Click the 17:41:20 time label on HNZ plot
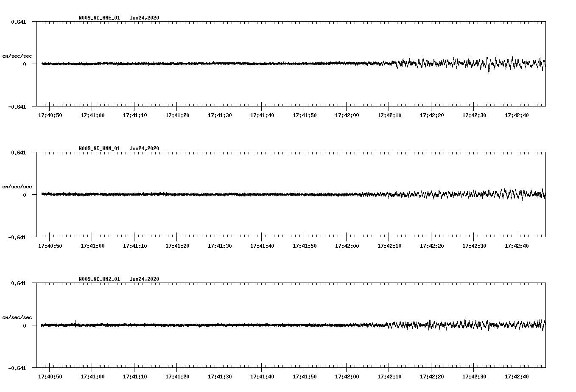 177,376
